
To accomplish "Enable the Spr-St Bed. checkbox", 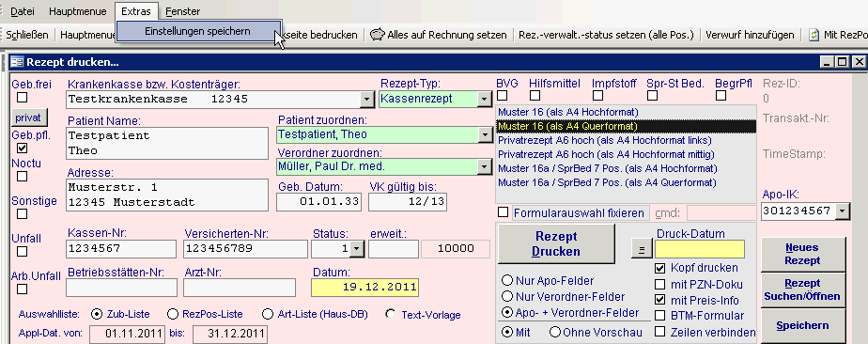I will [653, 95].
